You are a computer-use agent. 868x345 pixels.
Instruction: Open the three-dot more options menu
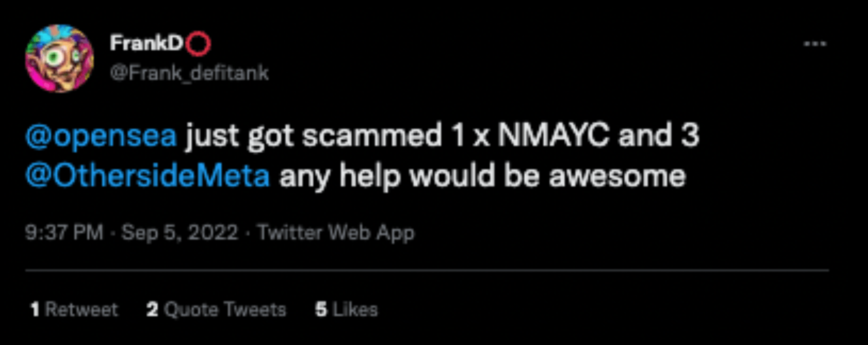pos(815,44)
